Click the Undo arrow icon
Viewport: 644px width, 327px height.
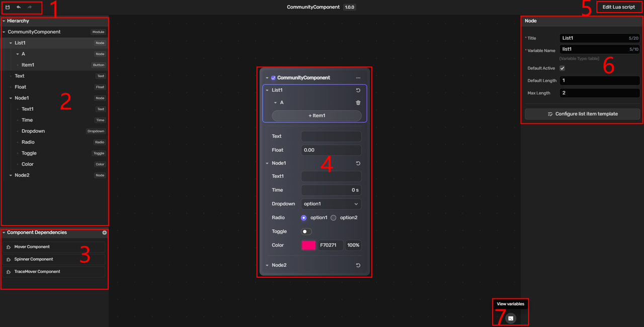coord(18,7)
